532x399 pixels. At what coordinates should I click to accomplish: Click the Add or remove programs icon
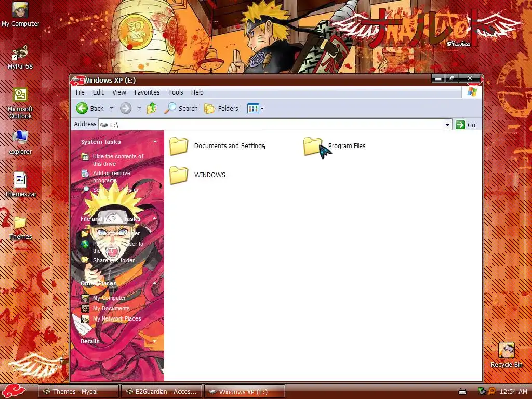click(85, 174)
